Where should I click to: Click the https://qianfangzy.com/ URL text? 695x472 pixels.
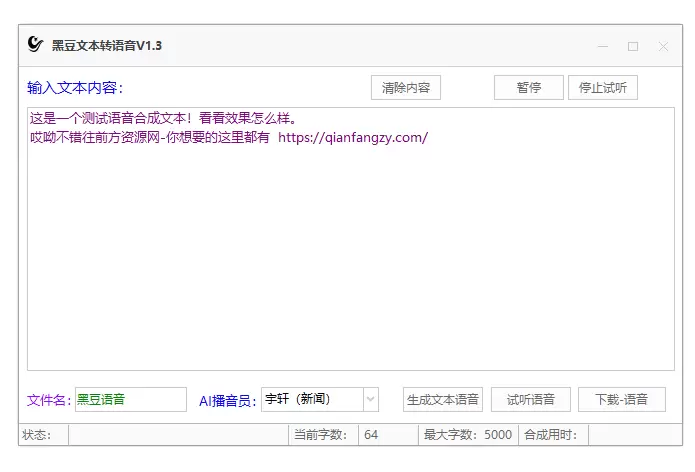[353, 137]
